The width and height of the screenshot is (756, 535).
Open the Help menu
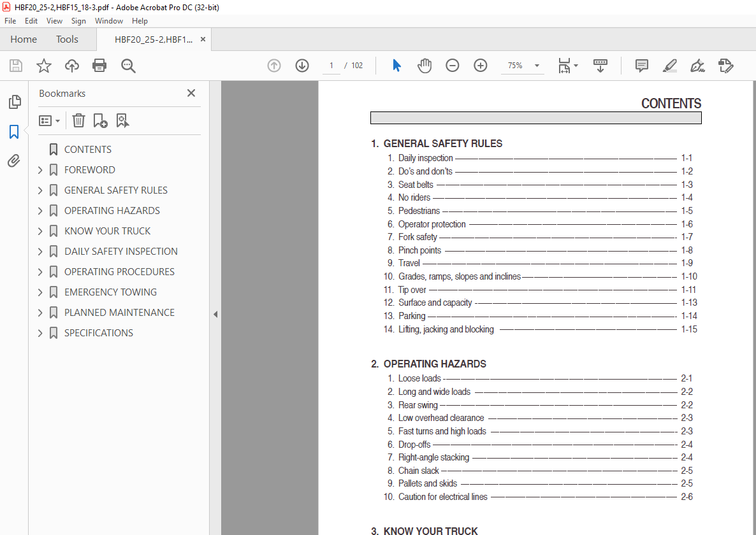140,21
